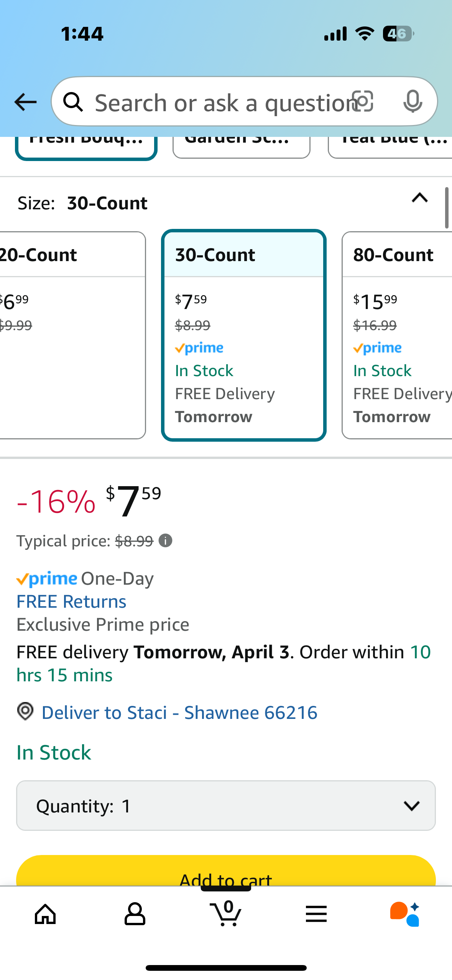Image resolution: width=452 pixels, height=980 pixels.
Task: Open the hamburger menu icon
Action: click(x=316, y=914)
